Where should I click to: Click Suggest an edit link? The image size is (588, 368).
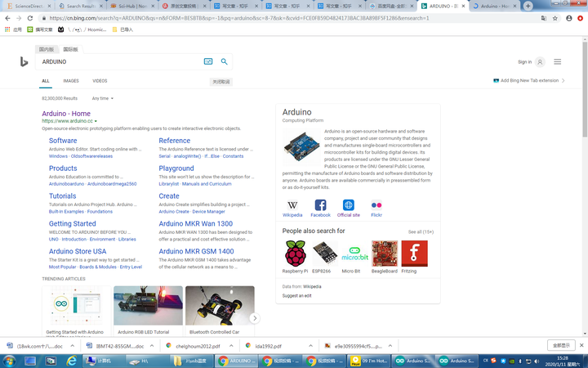tap(296, 295)
